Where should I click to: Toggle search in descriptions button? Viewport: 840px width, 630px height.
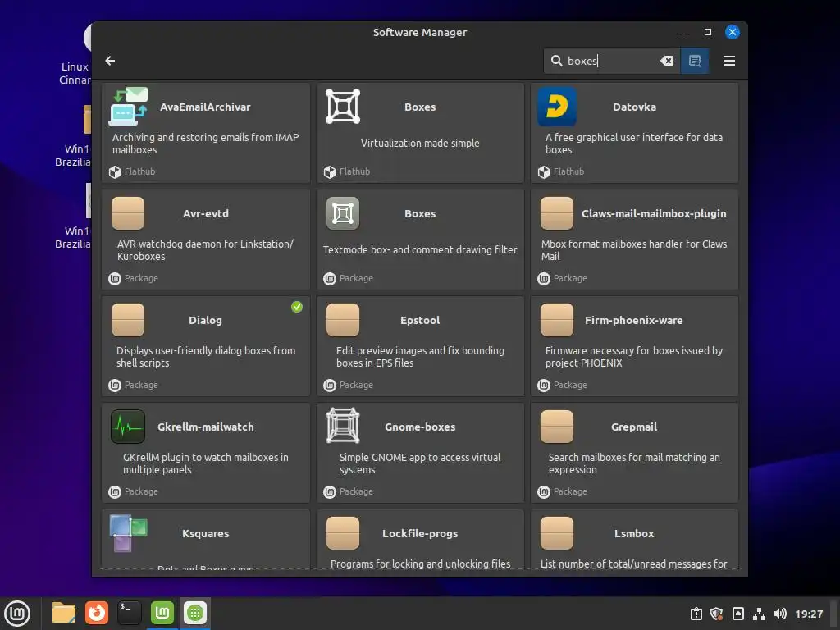695,61
